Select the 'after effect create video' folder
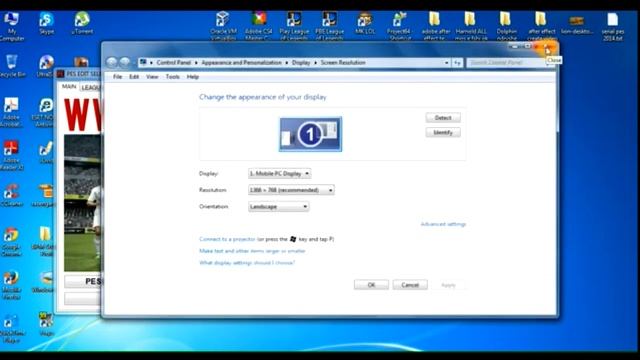This screenshot has height=360, width=640. (542, 27)
